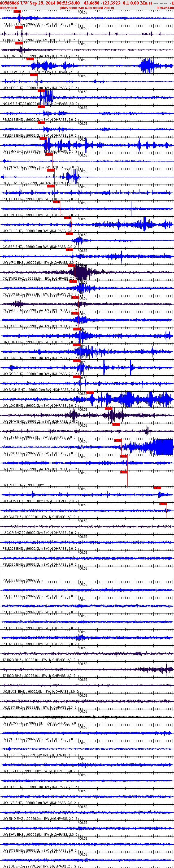Viewport: 174px width, 868px height.
Task: Click the '(RMS noise over 6.0 s scaled 20.0 x)' note
Action: point(87,8)
